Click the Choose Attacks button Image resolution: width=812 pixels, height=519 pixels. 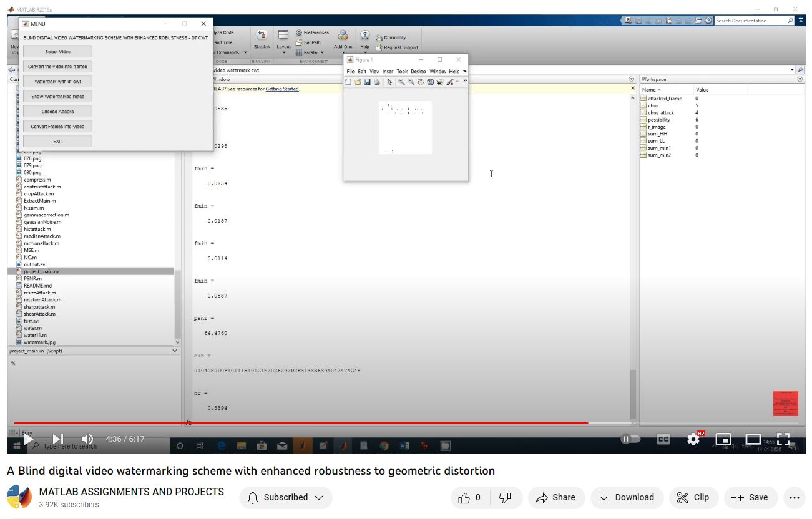[x=57, y=111]
